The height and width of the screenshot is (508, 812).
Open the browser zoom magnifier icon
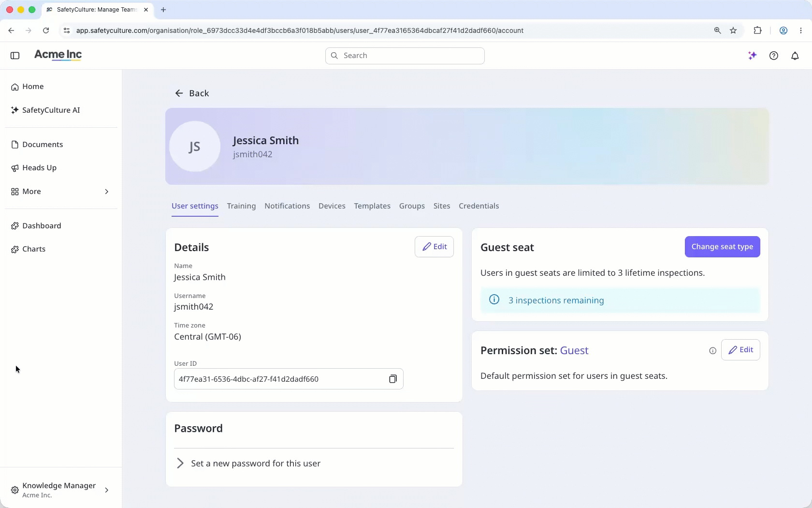click(717, 30)
